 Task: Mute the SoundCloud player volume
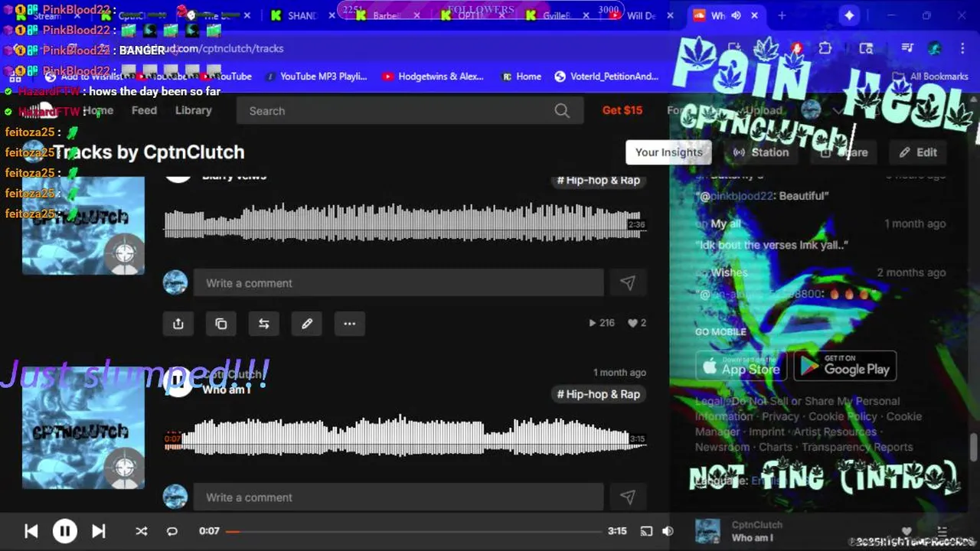click(x=668, y=531)
